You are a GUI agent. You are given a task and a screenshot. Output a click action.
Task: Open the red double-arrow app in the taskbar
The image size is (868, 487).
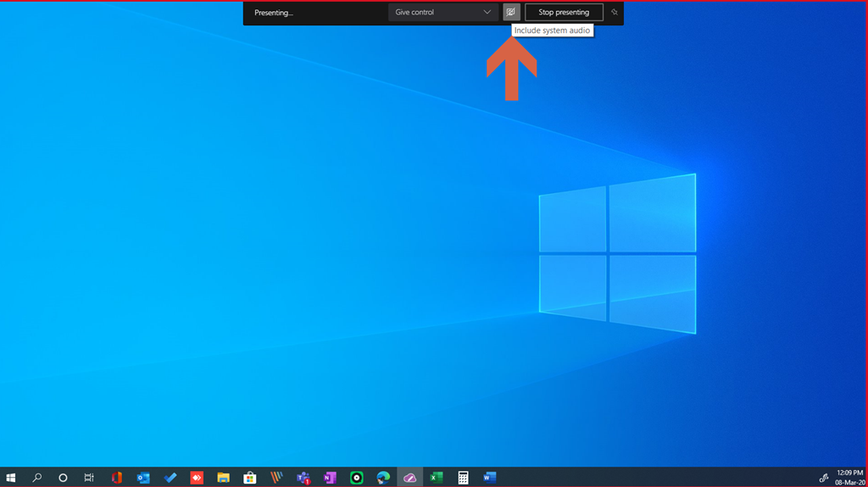[x=197, y=477]
